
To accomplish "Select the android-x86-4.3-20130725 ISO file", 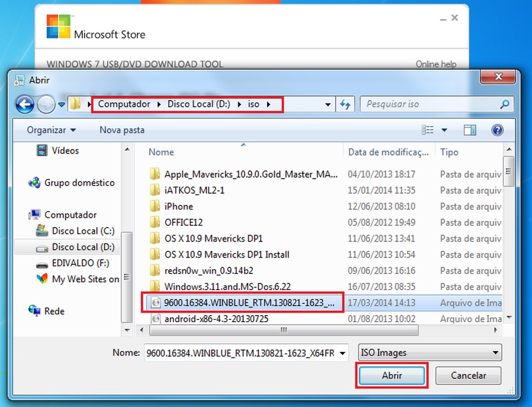I will click(216, 319).
